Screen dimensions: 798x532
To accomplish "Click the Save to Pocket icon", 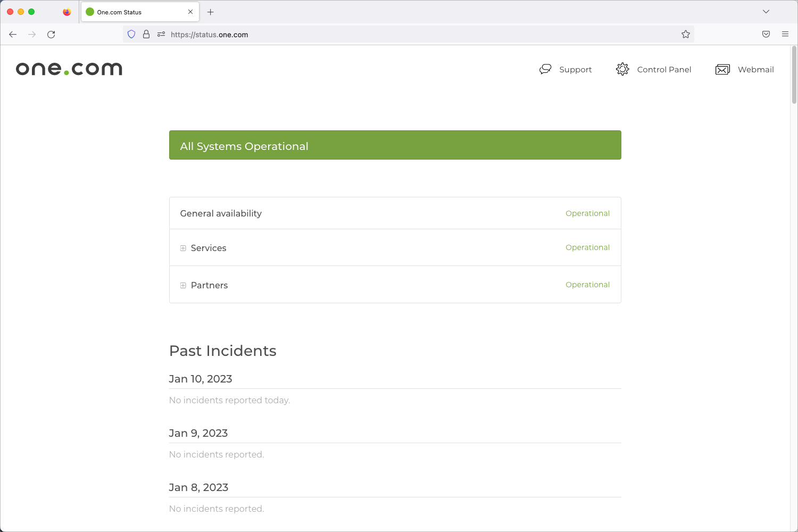I will (766, 35).
